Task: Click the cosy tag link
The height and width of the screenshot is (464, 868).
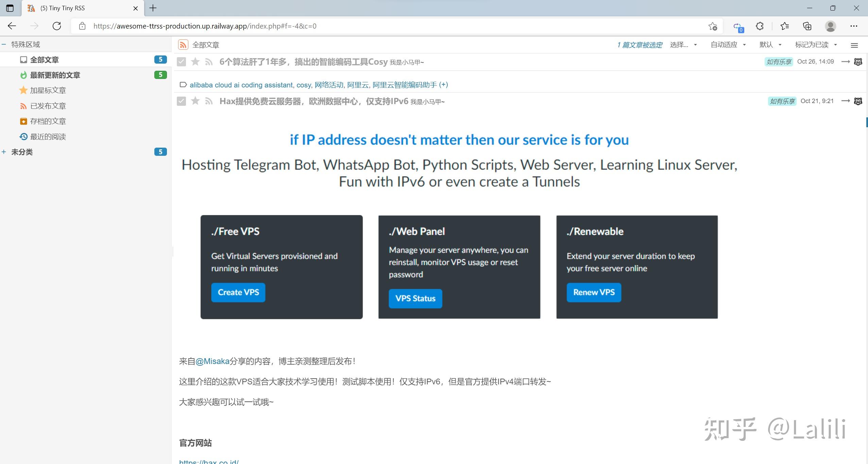Action: click(304, 85)
